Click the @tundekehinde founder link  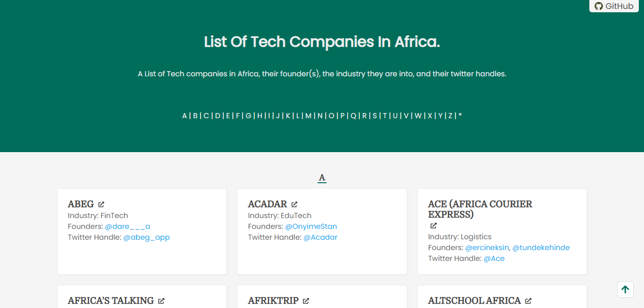(x=541, y=247)
